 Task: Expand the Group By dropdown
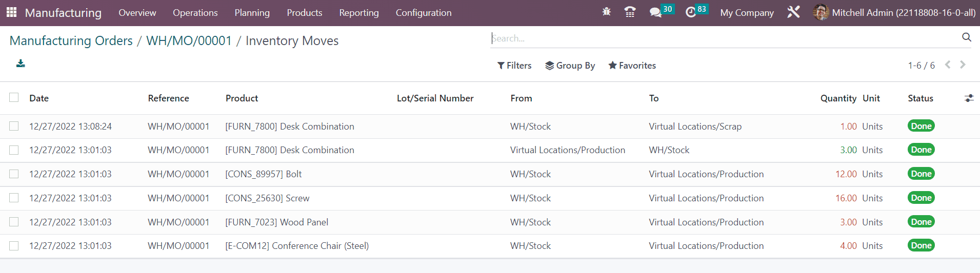click(x=570, y=66)
